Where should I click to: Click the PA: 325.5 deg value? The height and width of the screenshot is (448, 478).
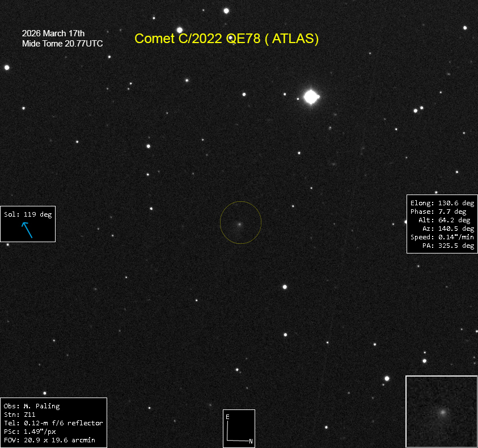pos(448,246)
